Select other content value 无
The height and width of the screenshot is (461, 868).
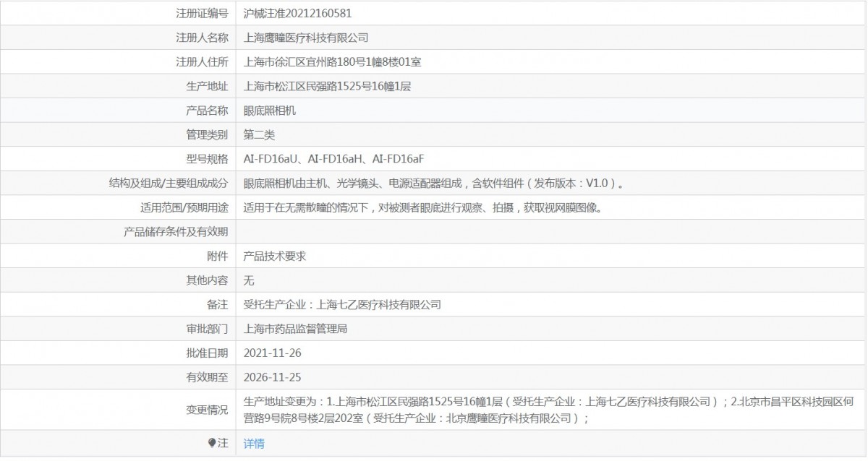[249, 280]
